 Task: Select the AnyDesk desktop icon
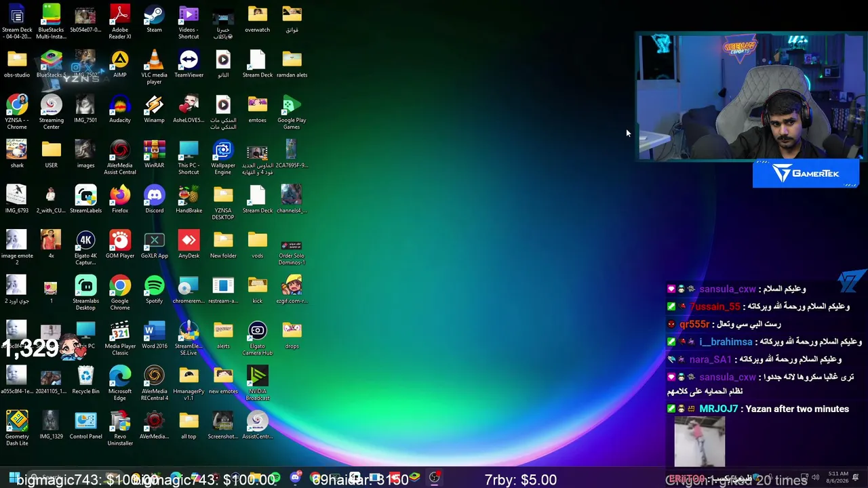189,245
